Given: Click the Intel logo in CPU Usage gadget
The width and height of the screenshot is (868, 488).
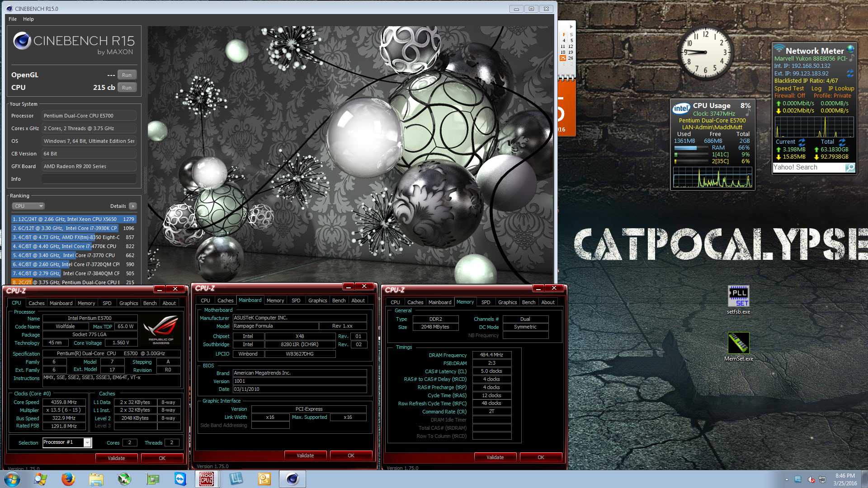Looking at the screenshot, I should (x=681, y=108).
